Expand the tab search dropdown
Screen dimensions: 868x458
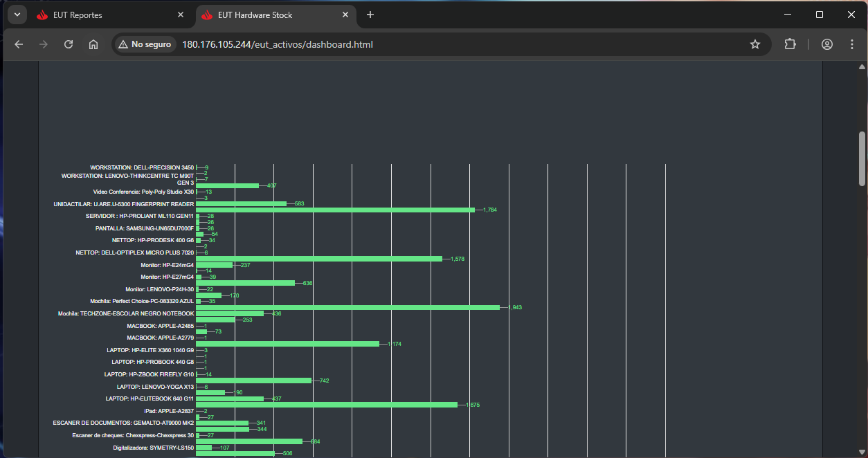[17, 15]
